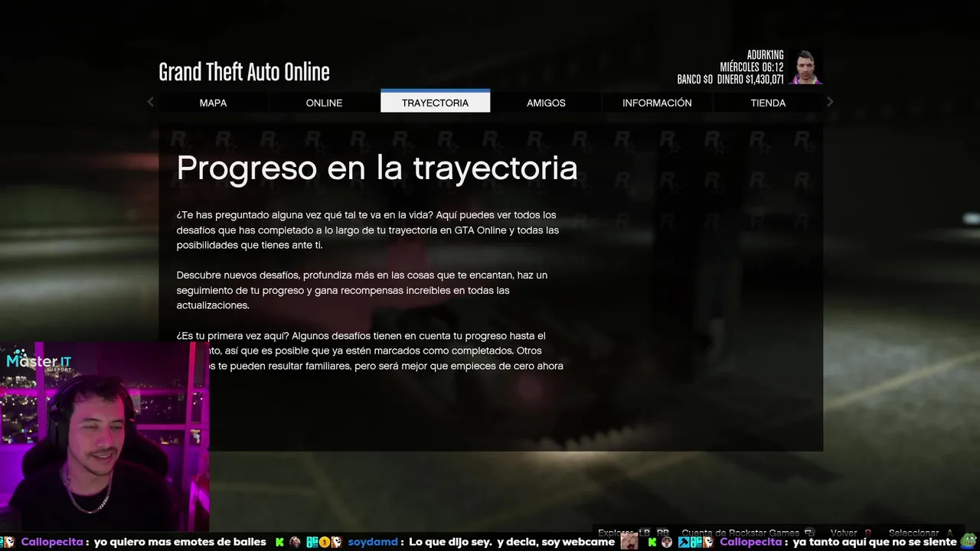Image resolution: width=980 pixels, height=551 pixels.
Task: Select the TRAYECTORIA tab
Action: [x=435, y=101]
